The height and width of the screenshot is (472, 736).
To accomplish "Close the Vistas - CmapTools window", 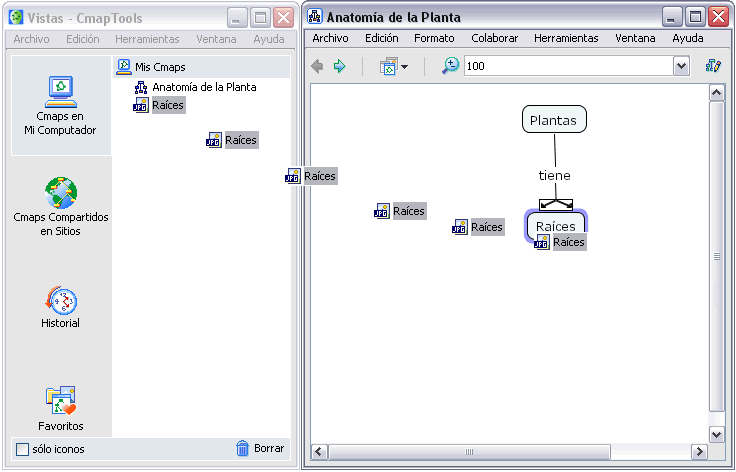I will point(284,18).
